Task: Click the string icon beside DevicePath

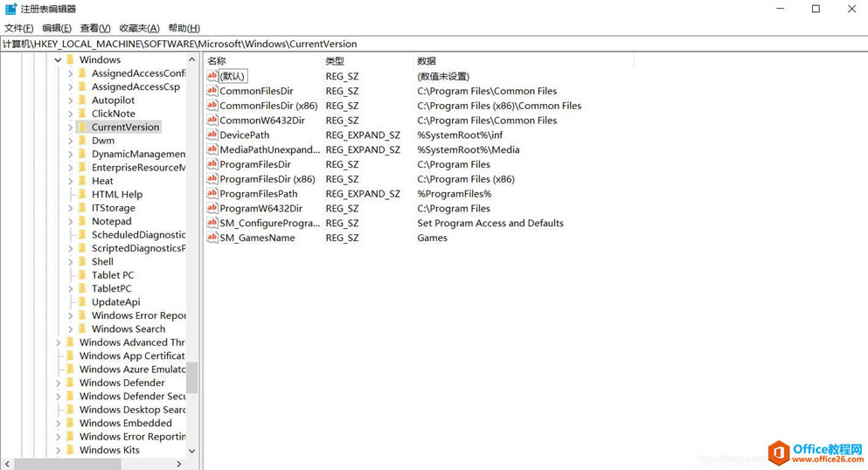Action: 212,135
